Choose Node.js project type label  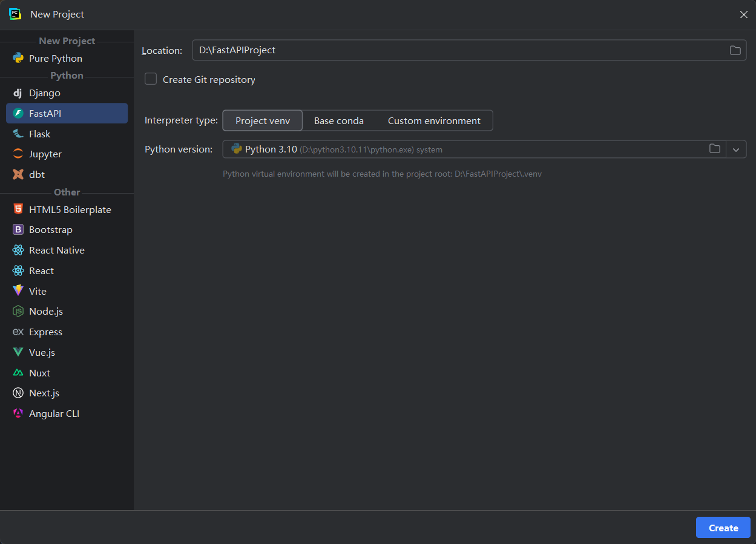pyautogui.click(x=46, y=311)
